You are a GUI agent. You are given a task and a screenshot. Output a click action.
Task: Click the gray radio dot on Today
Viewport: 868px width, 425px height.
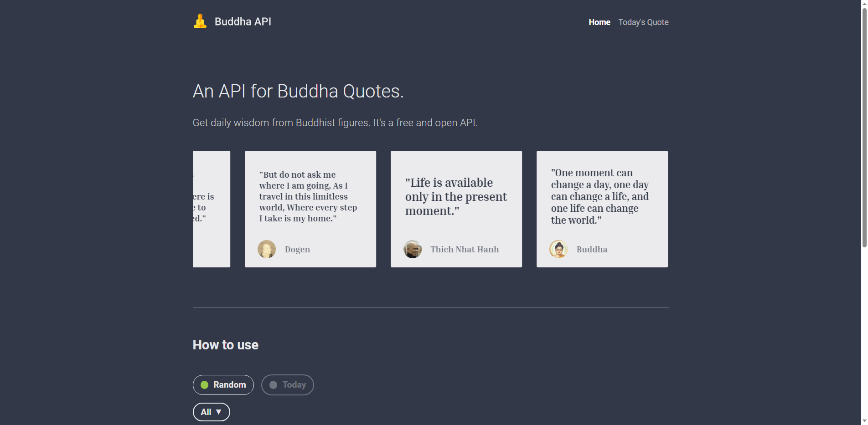point(274,384)
